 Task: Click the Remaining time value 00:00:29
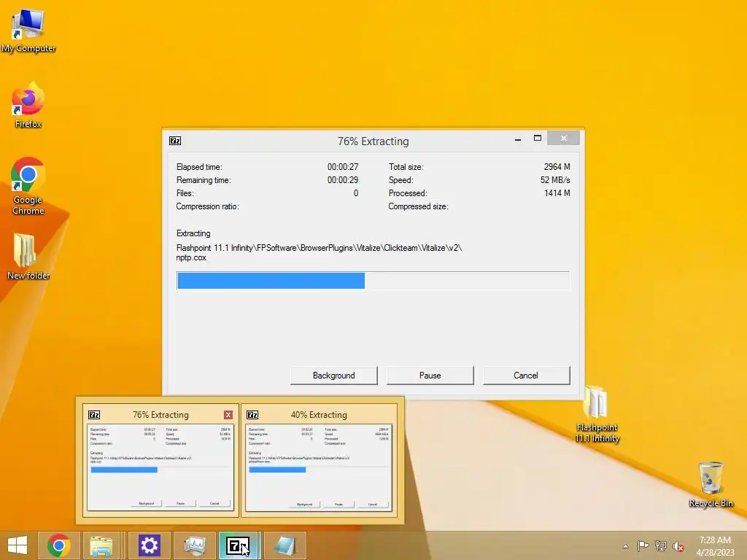click(x=343, y=180)
